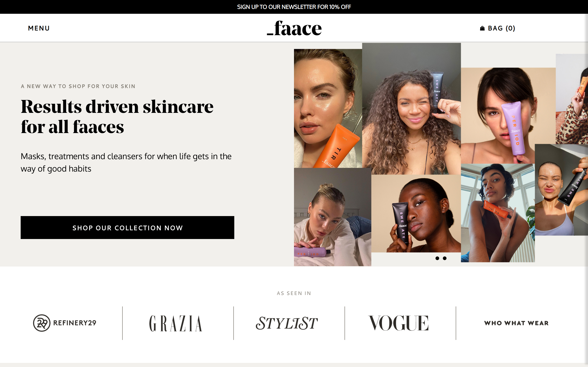
Task: Click the Results driven skincare headline
Action: coord(117,117)
